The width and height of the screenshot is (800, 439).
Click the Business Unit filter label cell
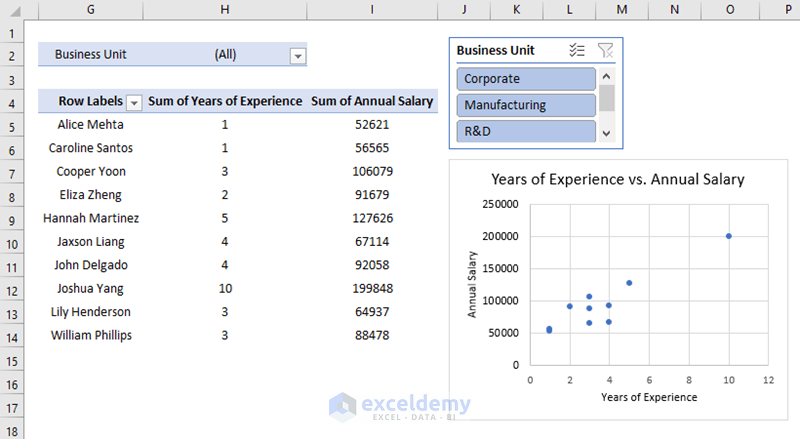(x=90, y=55)
